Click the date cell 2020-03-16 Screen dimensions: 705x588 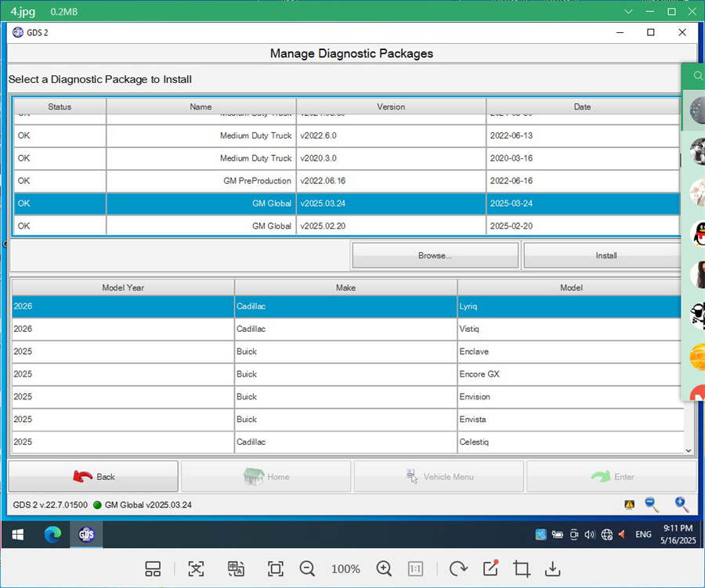[x=583, y=158]
